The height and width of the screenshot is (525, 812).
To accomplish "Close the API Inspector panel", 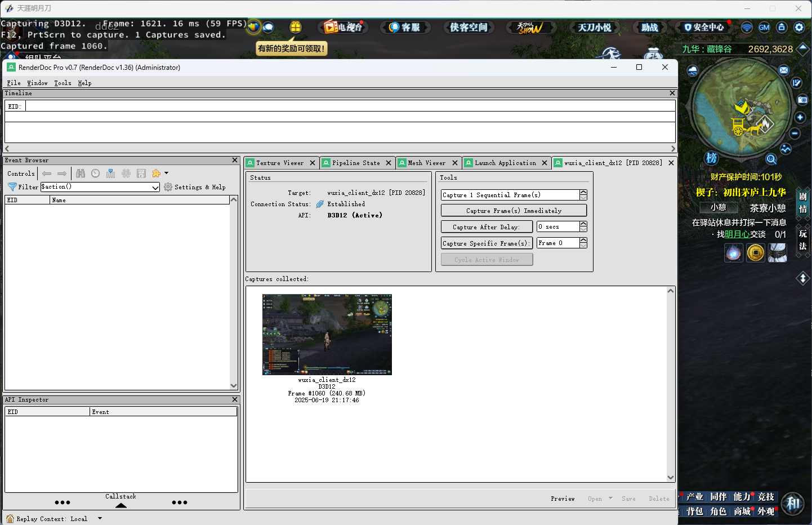I will 235,399.
